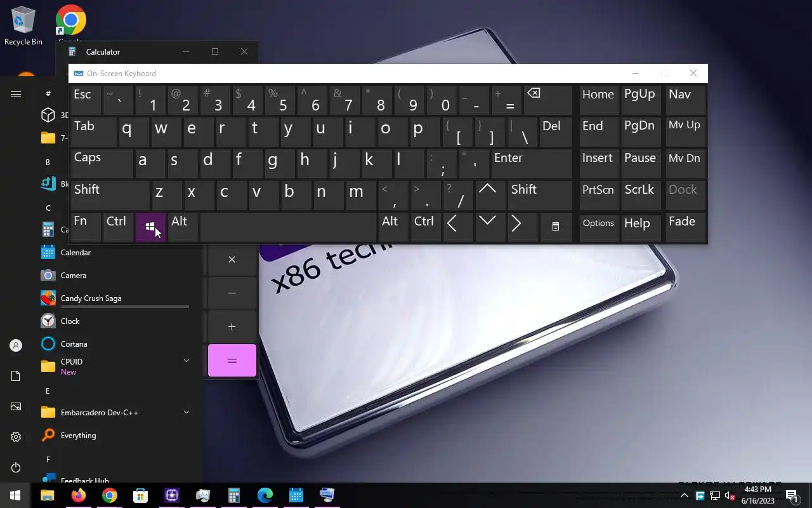
Task: Toggle the right Shift key
Action: (x=540, y=195)
